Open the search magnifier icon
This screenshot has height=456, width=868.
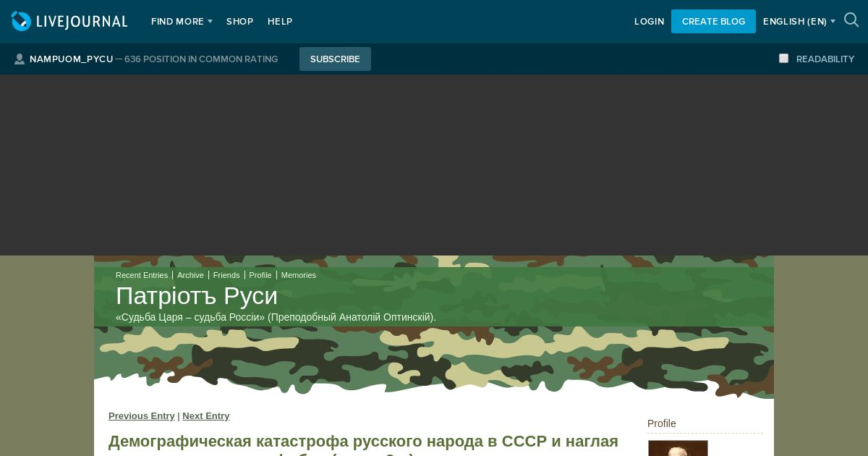(851, 20)
